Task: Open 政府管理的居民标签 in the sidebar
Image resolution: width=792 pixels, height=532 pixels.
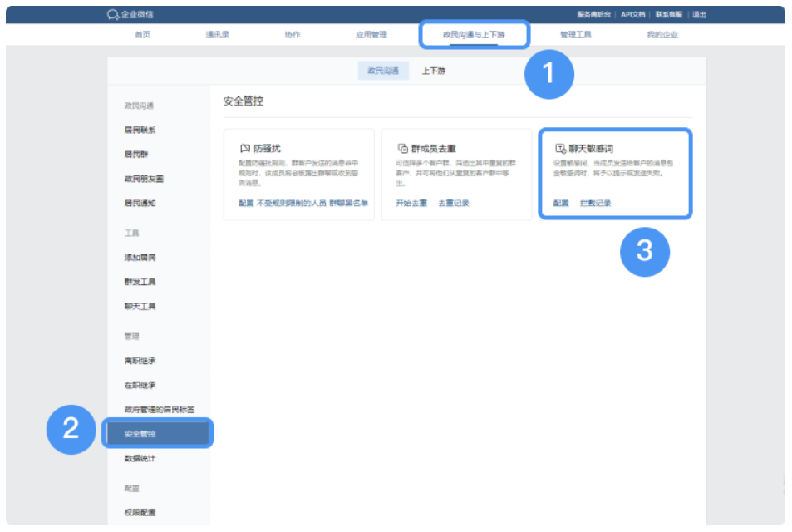Action: (160, 409)
